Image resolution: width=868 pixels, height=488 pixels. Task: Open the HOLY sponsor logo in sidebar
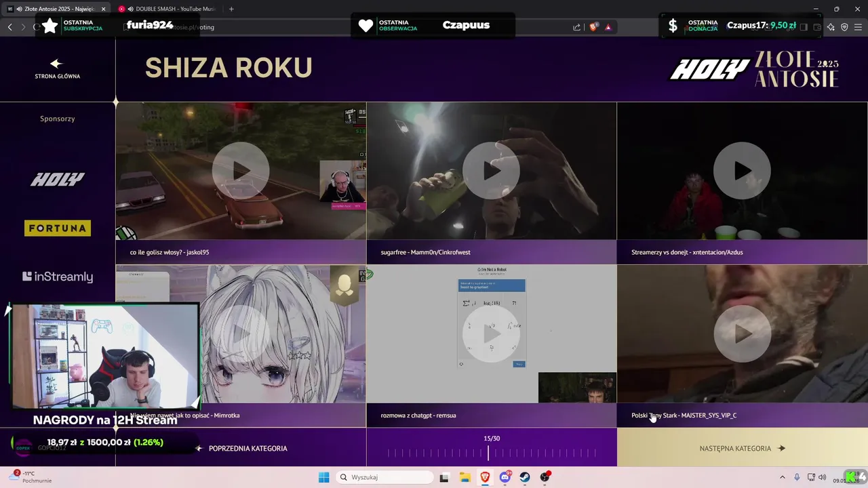pyautogui.click(x=58, y=180)
